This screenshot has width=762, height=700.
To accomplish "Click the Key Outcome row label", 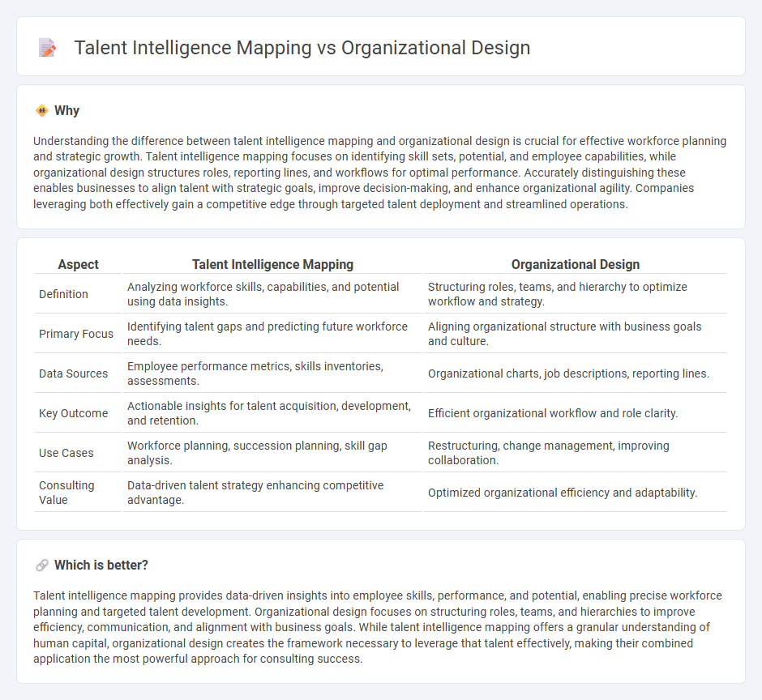I will 75,413.
